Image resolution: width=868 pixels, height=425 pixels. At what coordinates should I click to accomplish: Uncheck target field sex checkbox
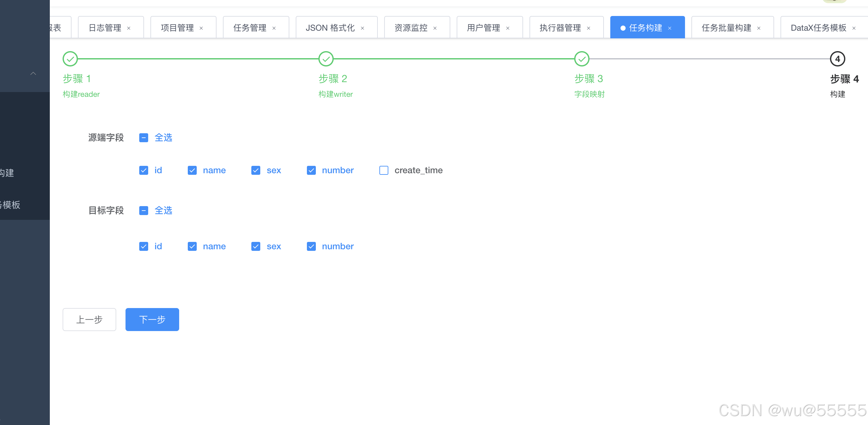point(256,246)
